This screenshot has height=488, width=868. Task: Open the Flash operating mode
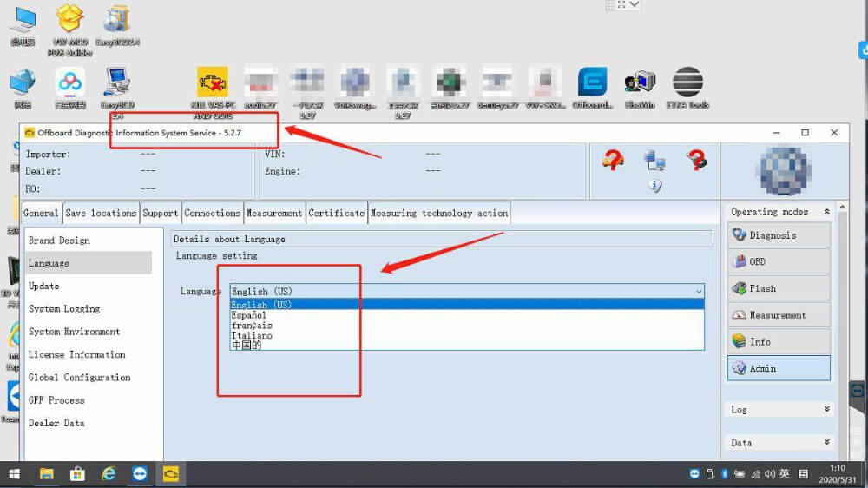(779, 288)
